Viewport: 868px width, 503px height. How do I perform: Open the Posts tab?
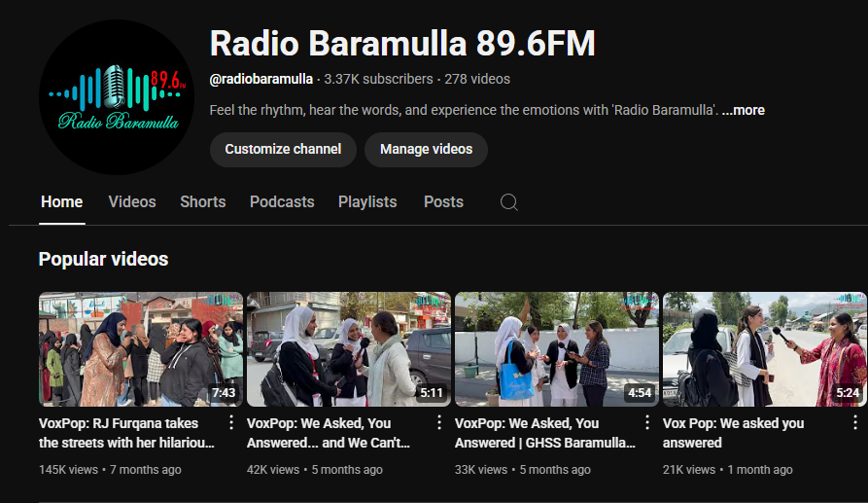(443, 202)
